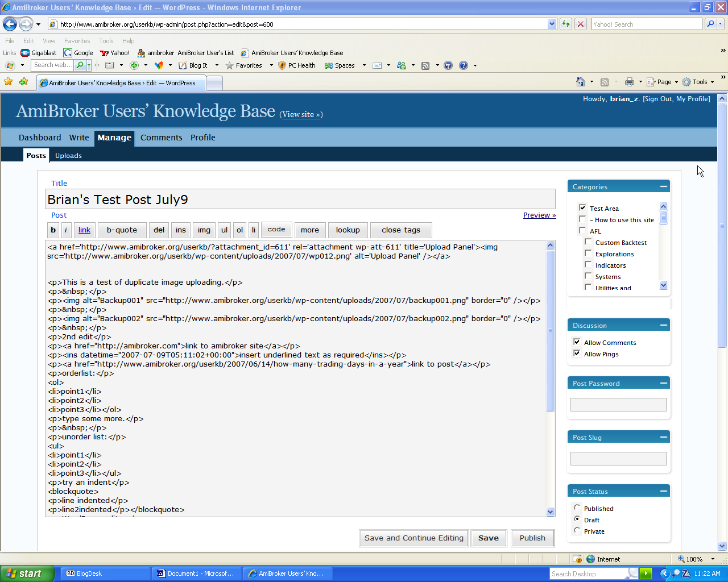Open the Uploads sub-tab
Screen dimensions: 728x582
[x=68, y=156]
